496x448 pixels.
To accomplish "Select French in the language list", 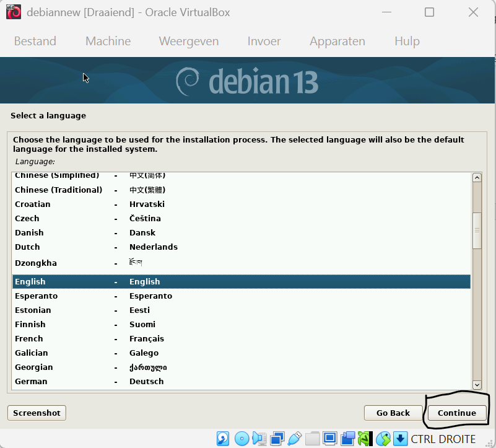I will tap(241, 339).
